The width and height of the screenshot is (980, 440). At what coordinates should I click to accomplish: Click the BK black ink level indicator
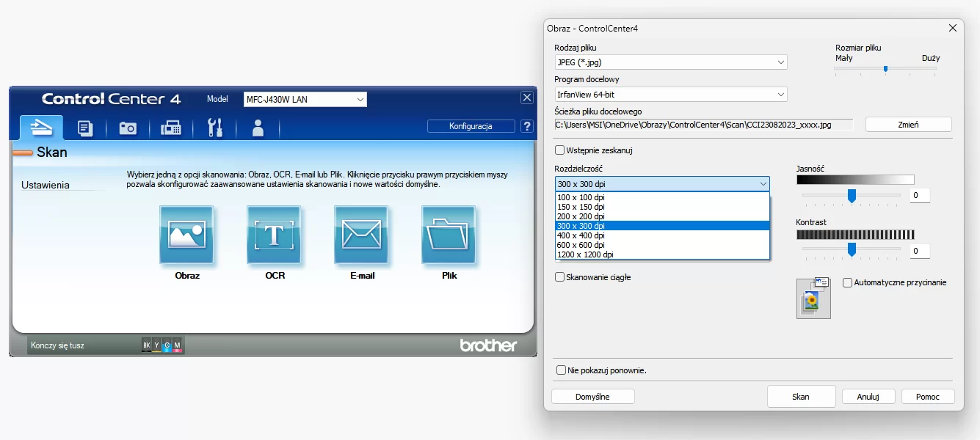tap(147, 345)
